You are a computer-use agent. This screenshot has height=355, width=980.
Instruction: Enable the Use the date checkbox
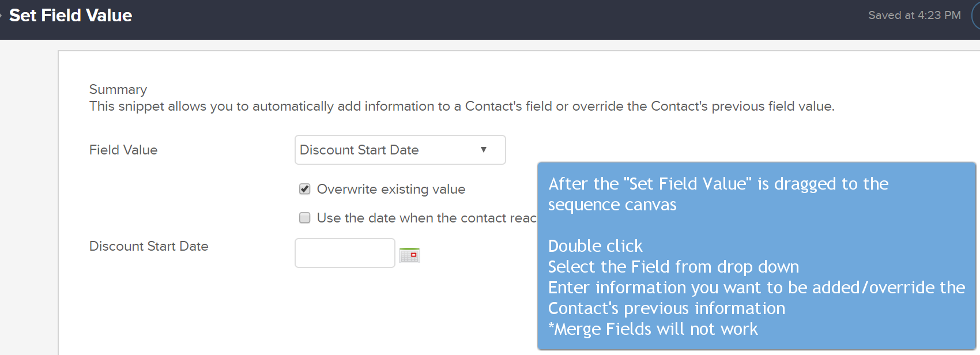(x=305, y=218)
